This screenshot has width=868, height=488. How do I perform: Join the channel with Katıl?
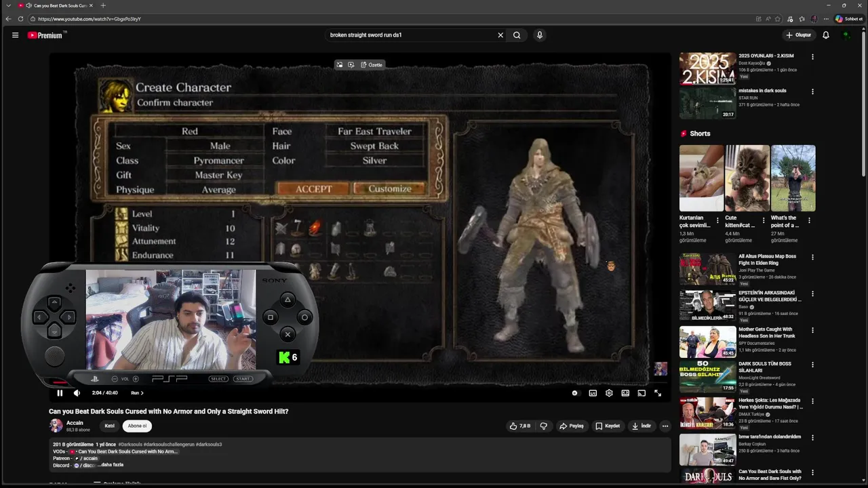point(109,426)
